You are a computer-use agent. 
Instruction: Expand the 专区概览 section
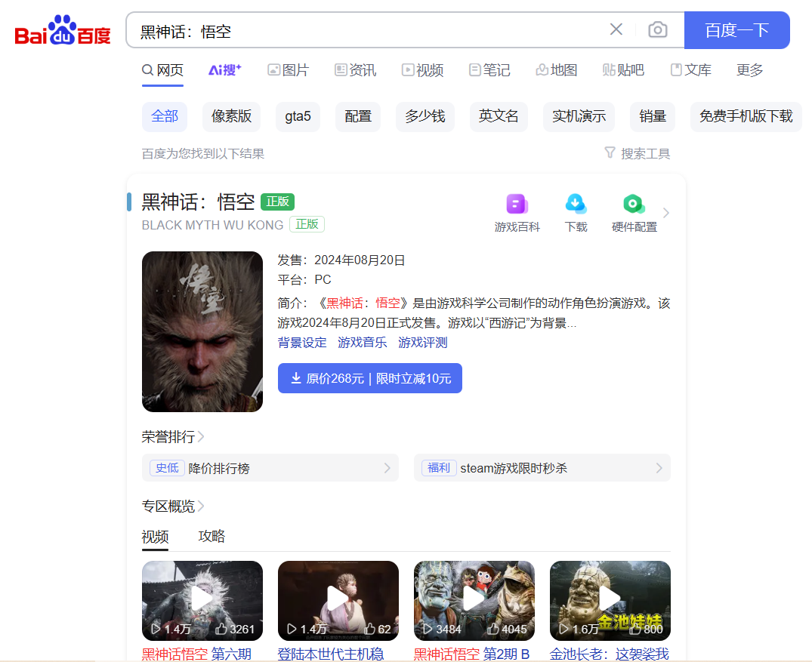click(173, 506)
